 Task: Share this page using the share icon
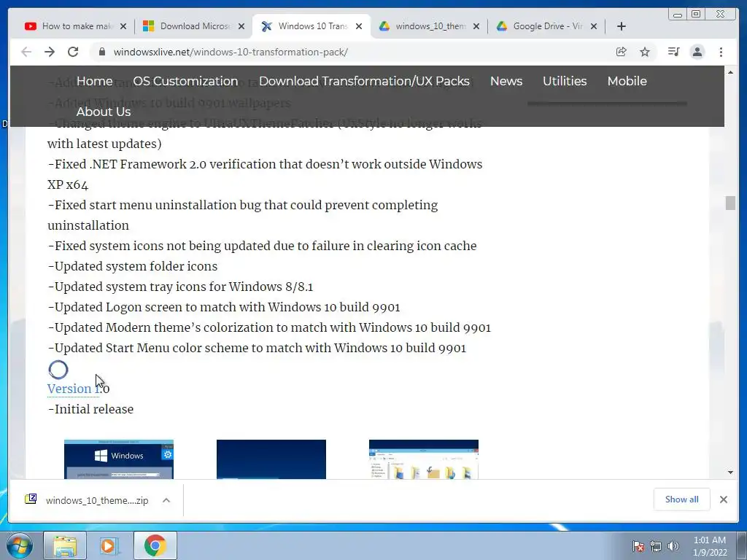tap(622, 52)
